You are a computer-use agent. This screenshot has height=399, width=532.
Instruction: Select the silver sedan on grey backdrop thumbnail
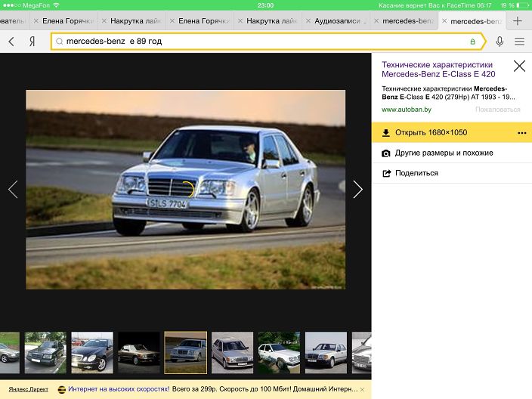click(x=326, y=352)
